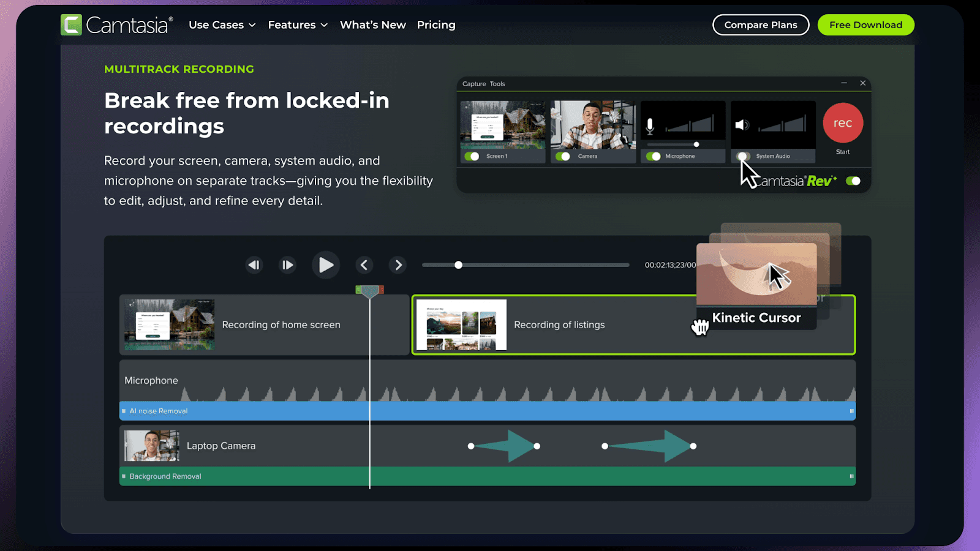Click the playback scrubber handle
The width and height of the screenshot is (980, 551).
tap(458, 265)
